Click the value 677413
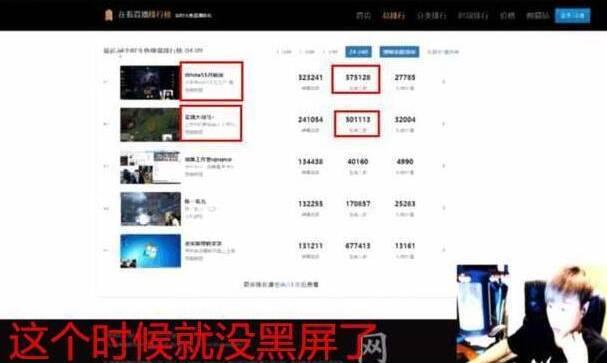 pyautogui.click(x=358, y=246)
